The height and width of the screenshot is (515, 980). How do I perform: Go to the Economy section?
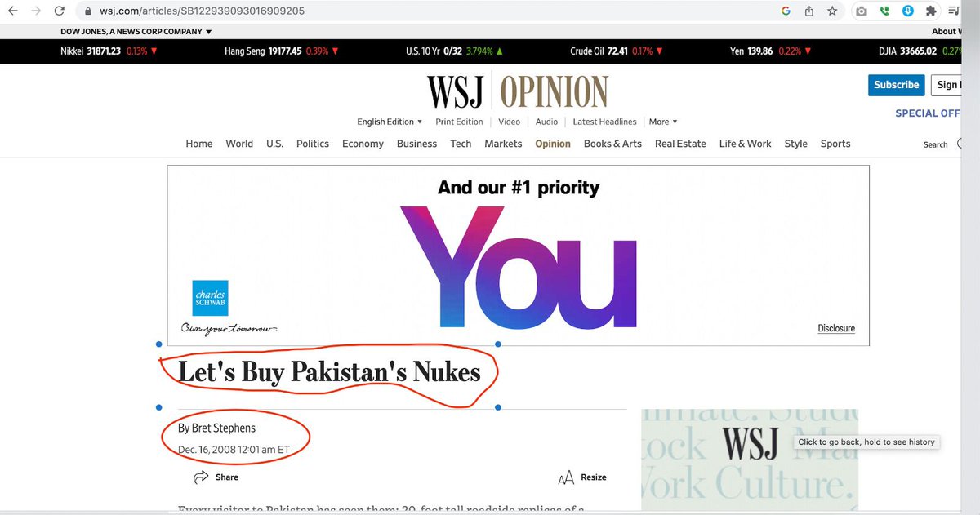363,144
